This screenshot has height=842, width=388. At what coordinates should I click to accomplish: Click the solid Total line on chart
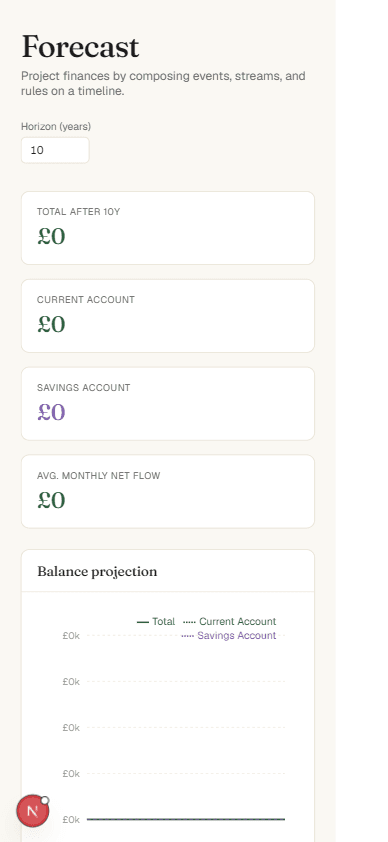186,819
